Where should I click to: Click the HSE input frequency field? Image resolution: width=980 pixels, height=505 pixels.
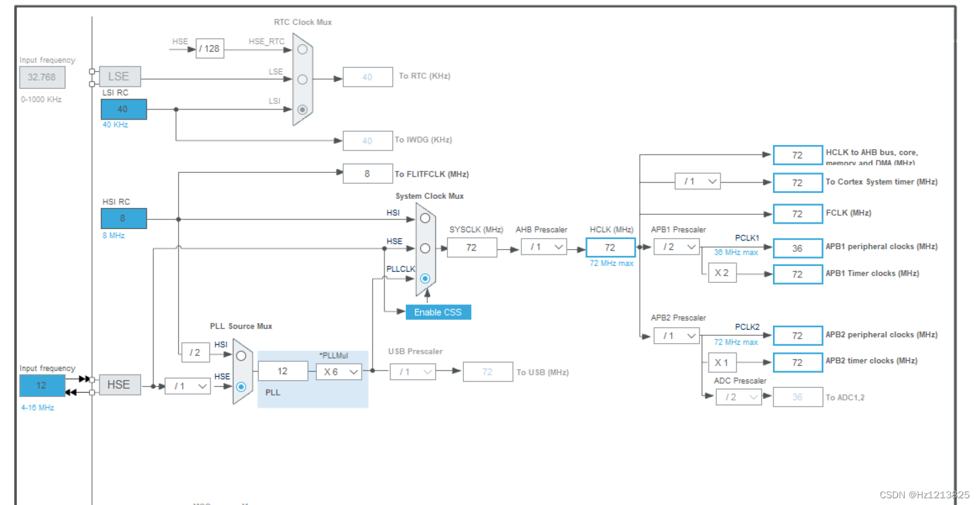coord(42,385)
